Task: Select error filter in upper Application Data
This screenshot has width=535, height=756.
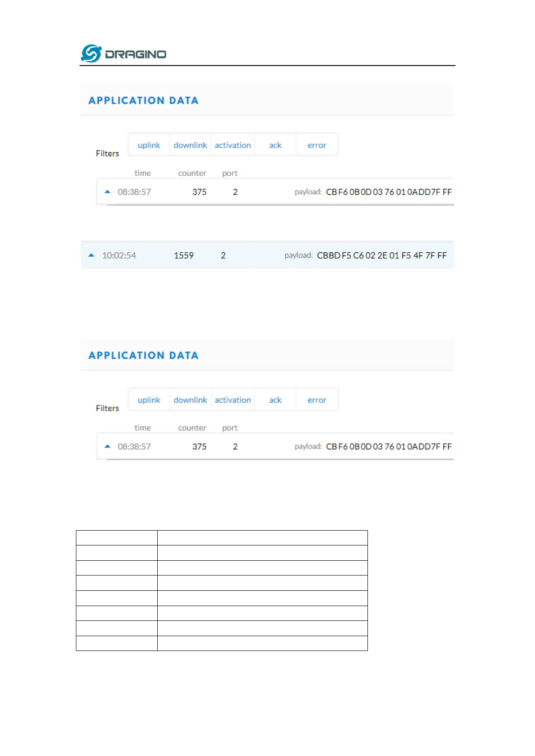Action: tap(317, 145)
